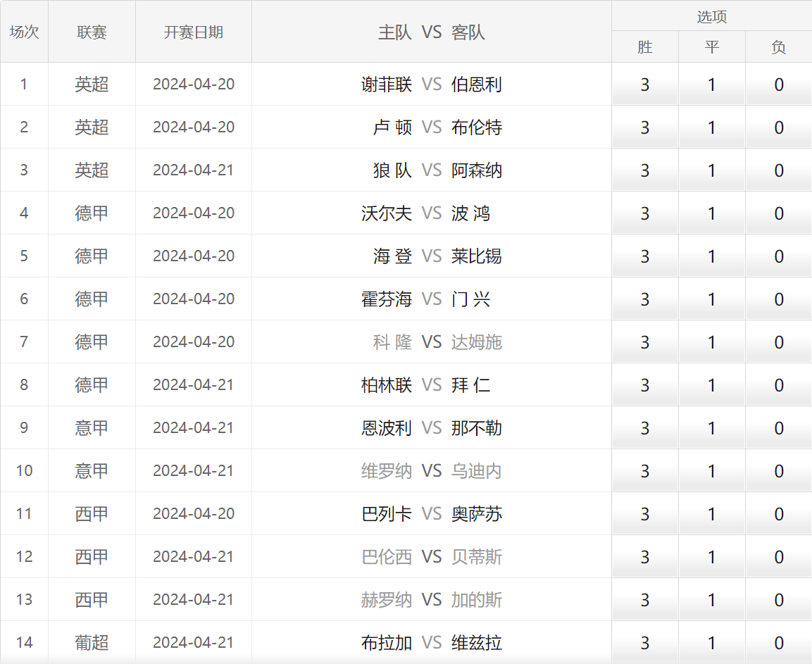Image resolution: width=812 pixels, height=664 pixels.
Task: Click the date in the 狼队 VS 阿森纳 row
Action: tap(193, 170)
